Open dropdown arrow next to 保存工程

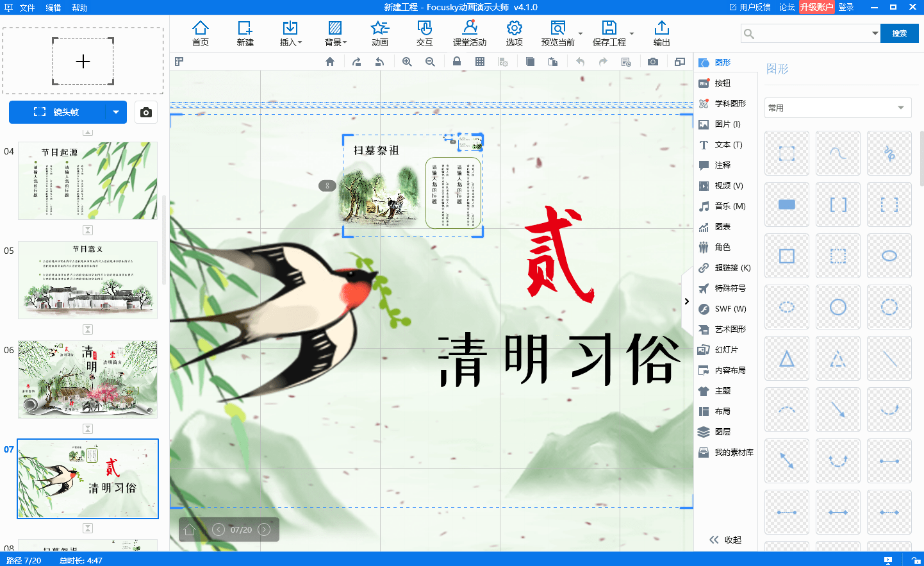tap(632, 33)
